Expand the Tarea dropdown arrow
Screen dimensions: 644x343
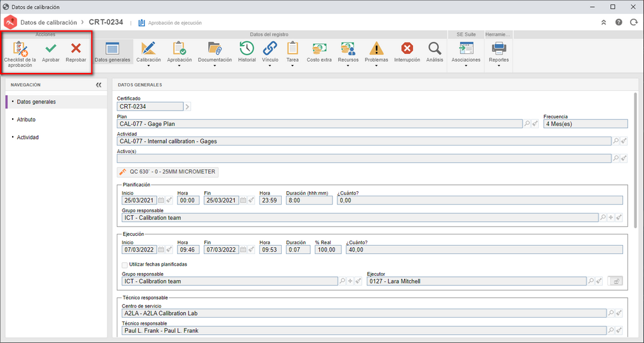(292, 66)
